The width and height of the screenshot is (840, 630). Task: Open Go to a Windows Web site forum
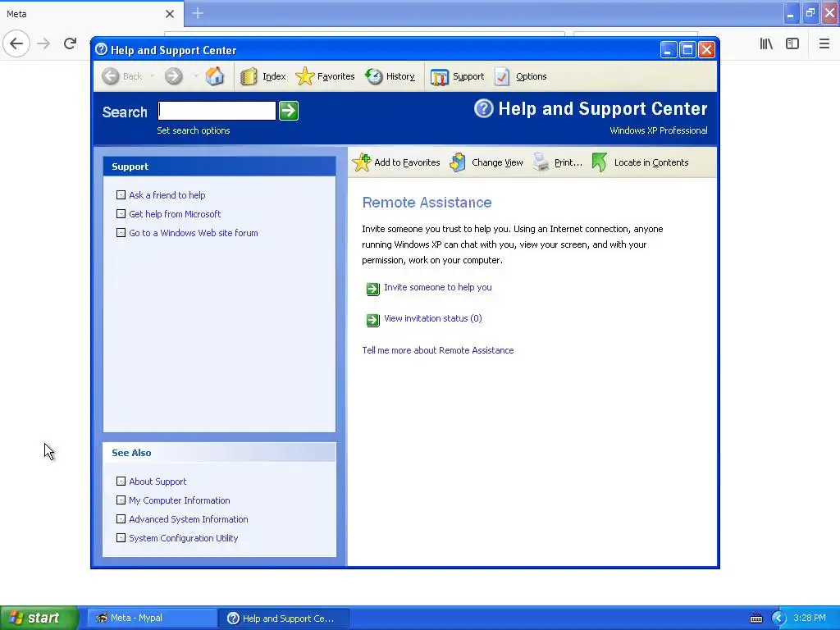tap(194, 233)
